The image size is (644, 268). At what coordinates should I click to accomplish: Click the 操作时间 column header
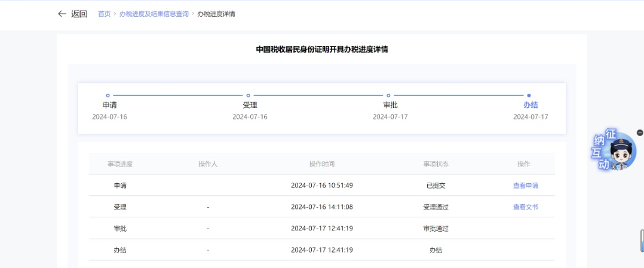[321, 164]
